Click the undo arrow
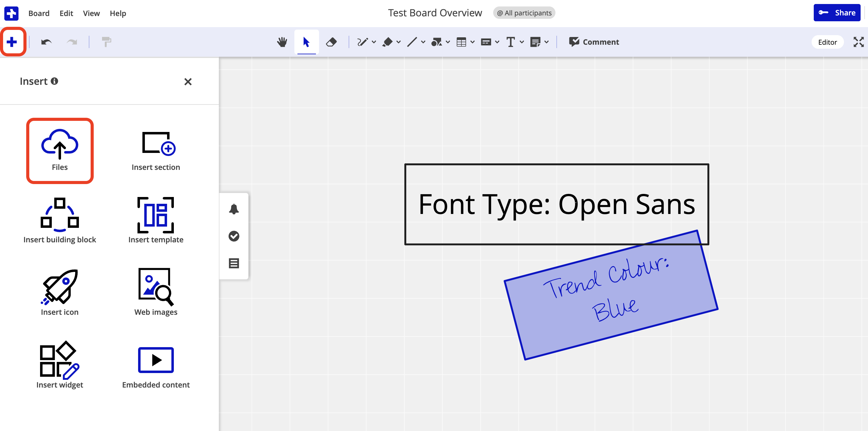This screenshot has width=868, height=431. (x=46, y=42)
